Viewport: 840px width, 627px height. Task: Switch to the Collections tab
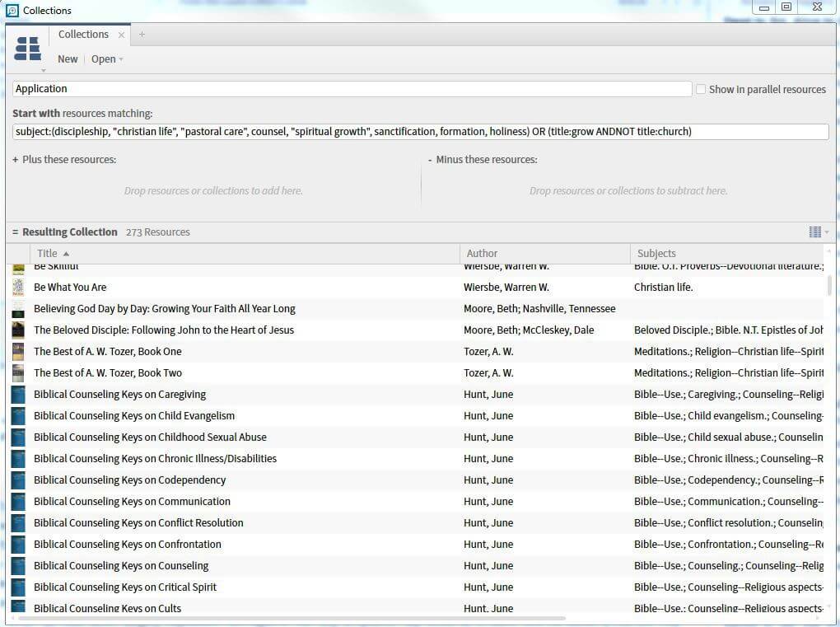(83, 35)
